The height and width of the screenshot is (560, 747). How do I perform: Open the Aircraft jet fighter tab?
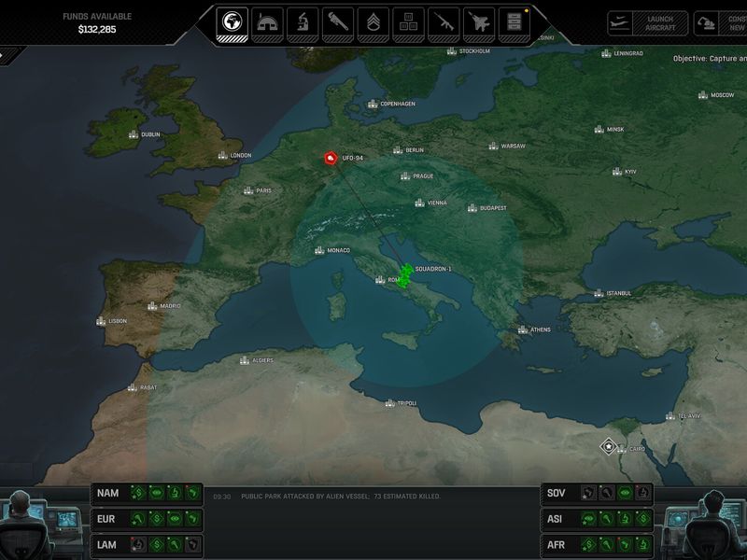coord(479,23)
